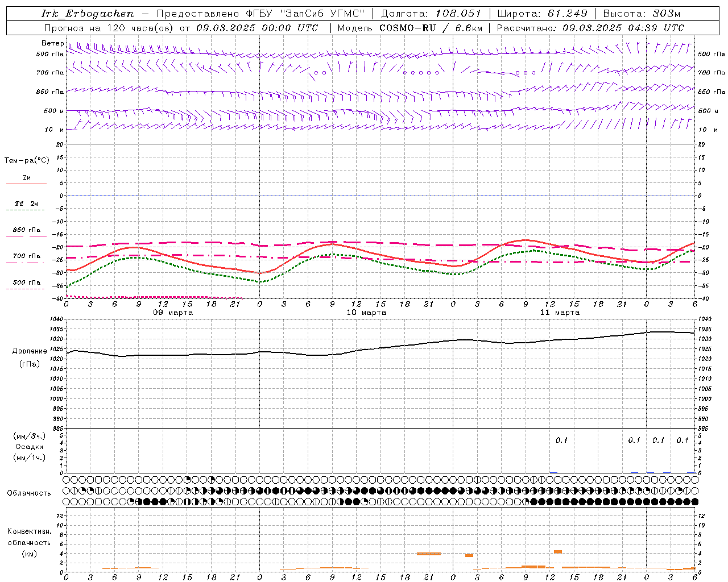Click the widest orange convective bar at 4 km
Screen dimensions: 728x582
tap(429, 554)
